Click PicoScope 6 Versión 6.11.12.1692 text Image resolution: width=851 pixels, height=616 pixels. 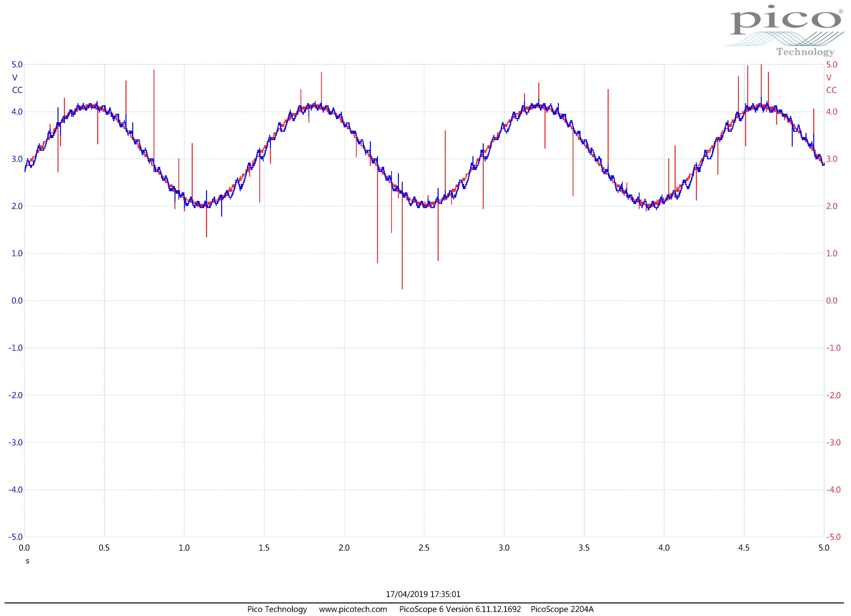pyautogui.click(x=460, y=609)
